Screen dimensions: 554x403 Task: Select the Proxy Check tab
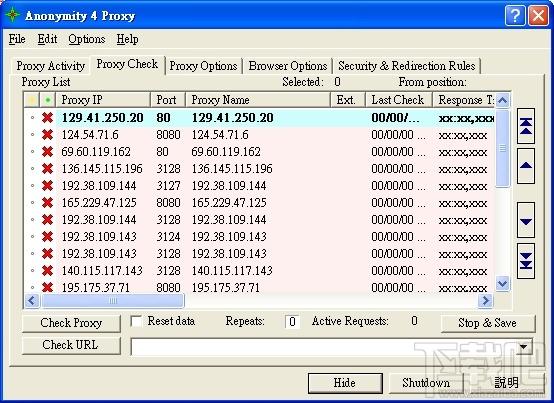coord(127,64)
